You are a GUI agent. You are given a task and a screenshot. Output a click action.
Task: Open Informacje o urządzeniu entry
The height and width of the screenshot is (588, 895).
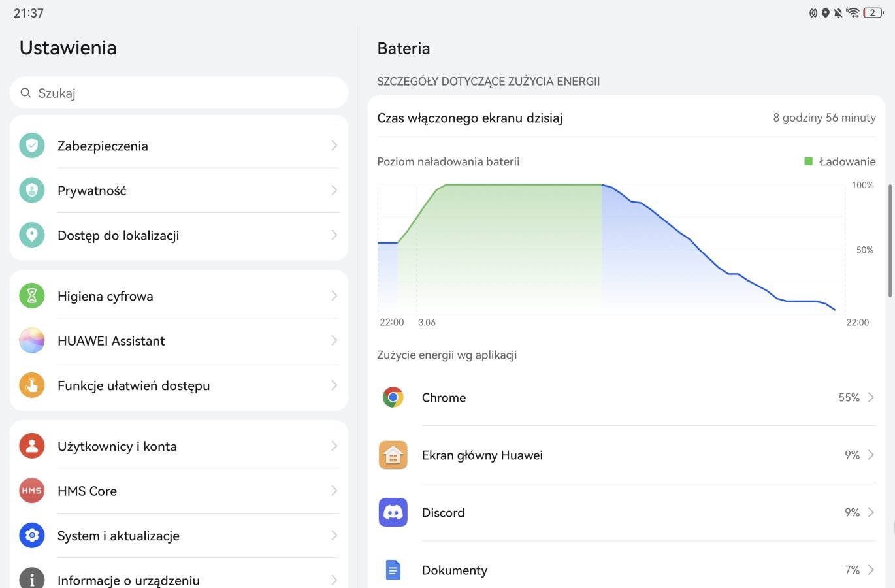[x=179, y=573]
